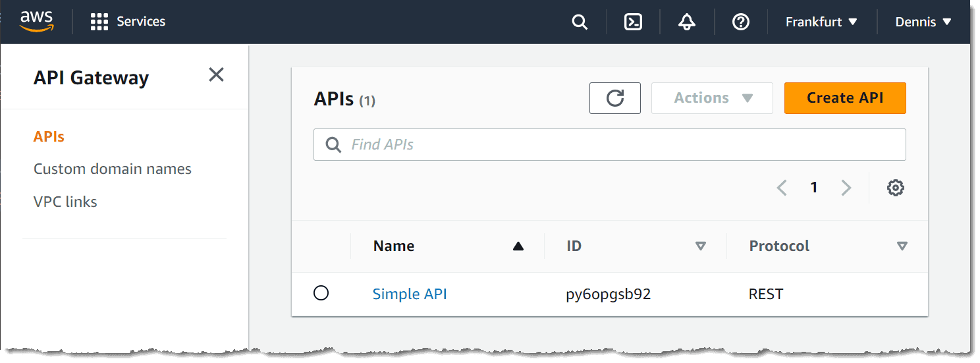Click the API Gateway panel title
Image resolution: width=980 pixels, height=363 pixels.
(x=91, y=78)
